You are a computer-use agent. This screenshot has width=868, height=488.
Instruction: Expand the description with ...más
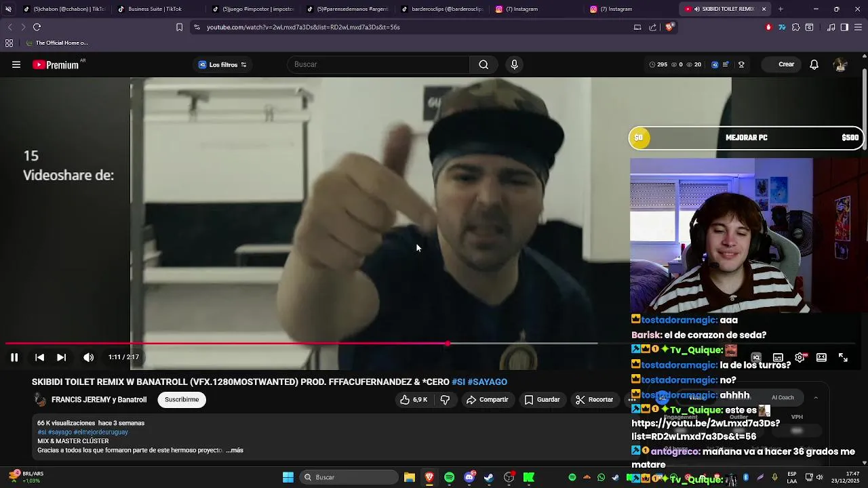coord(235,450)
